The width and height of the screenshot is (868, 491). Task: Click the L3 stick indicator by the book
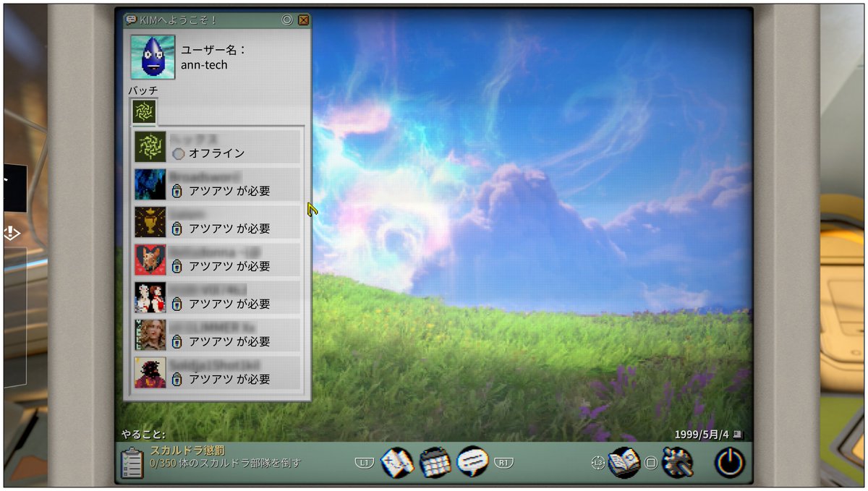(x=597, y=463)
